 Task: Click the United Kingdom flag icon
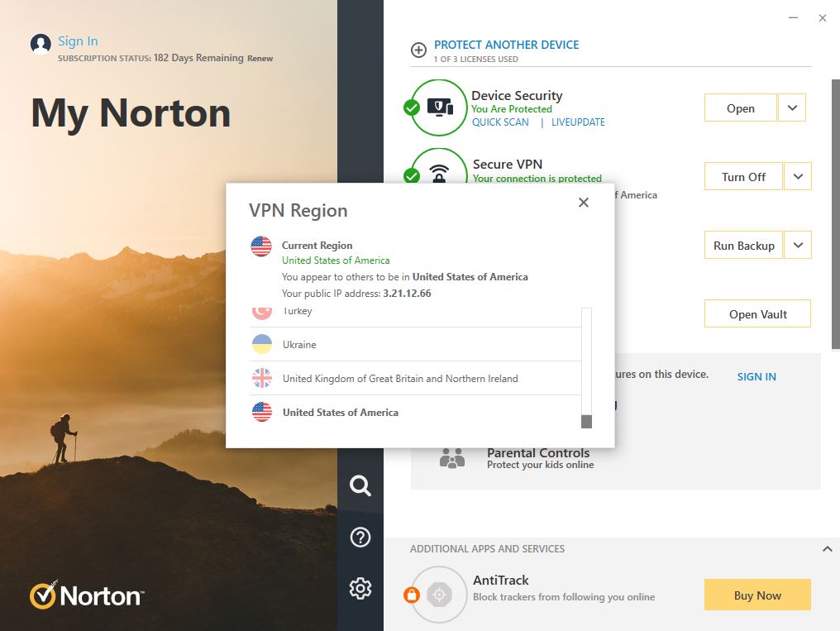(262, 378)
